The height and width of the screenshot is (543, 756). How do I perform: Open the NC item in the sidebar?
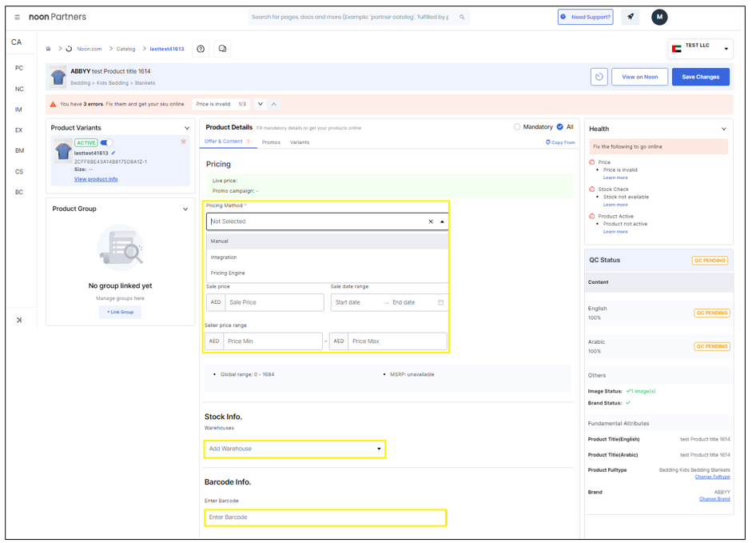(19, 90)
